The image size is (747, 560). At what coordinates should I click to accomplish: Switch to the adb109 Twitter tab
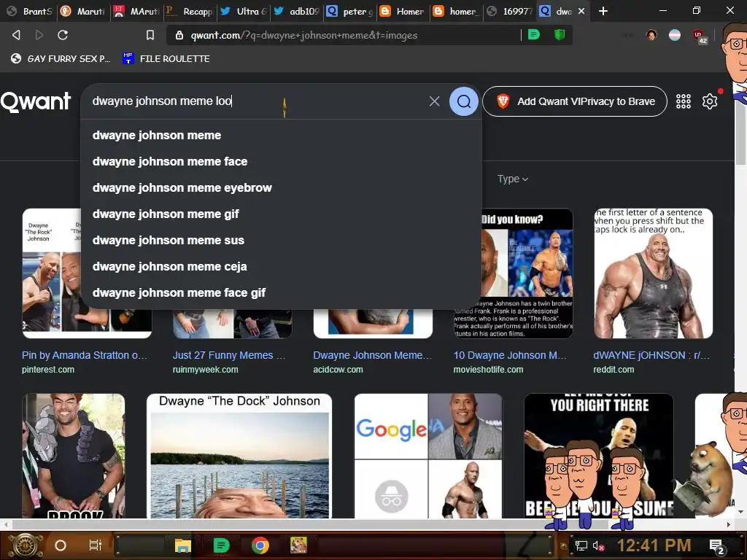point(296,11)
